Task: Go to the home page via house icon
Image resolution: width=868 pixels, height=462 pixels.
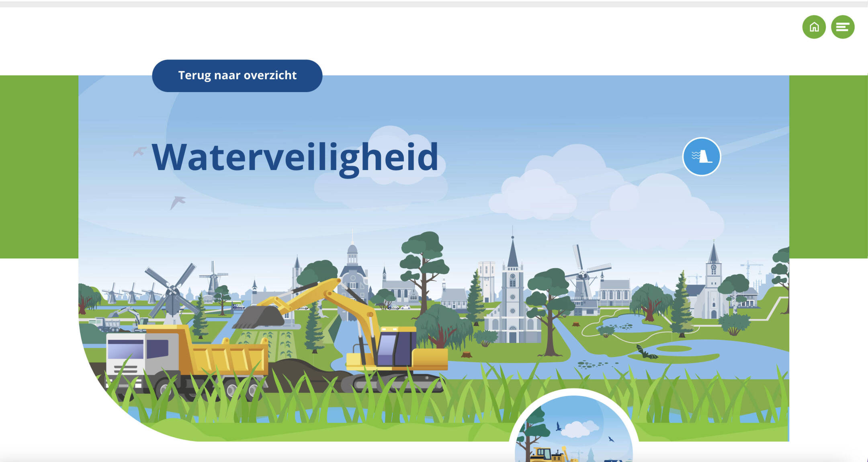Action: coord(814,27)
